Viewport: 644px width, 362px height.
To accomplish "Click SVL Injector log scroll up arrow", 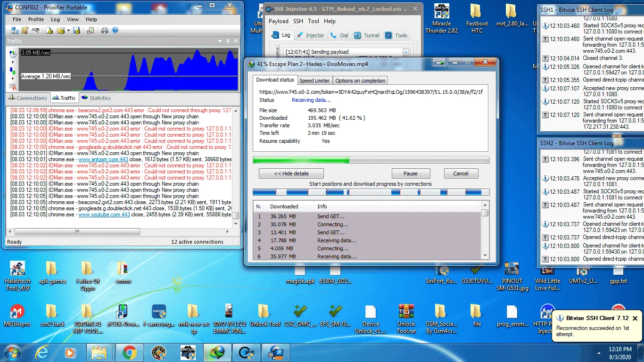I will (406, 51).
